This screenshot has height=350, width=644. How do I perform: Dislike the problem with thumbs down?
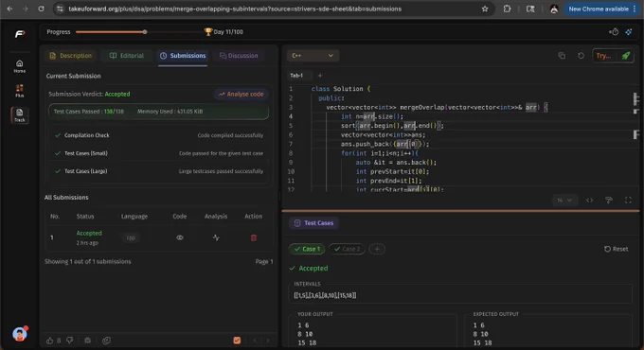[x=70, y=341]
